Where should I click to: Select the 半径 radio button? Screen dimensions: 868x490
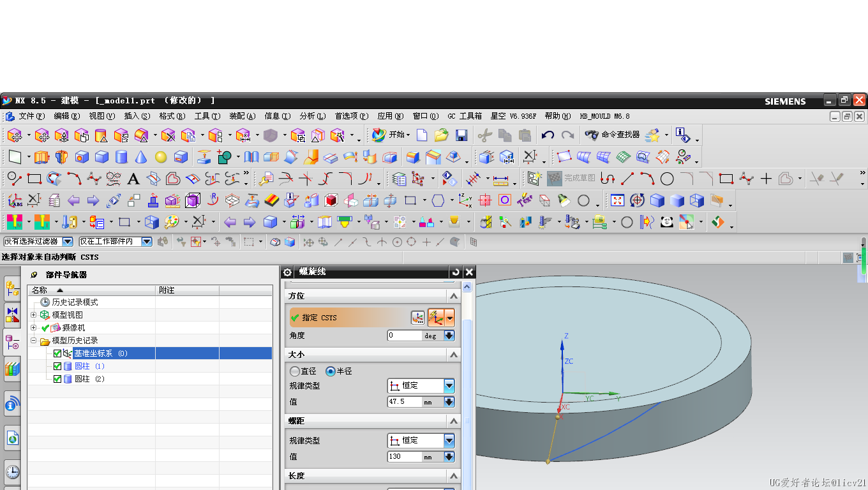[330, 371]
